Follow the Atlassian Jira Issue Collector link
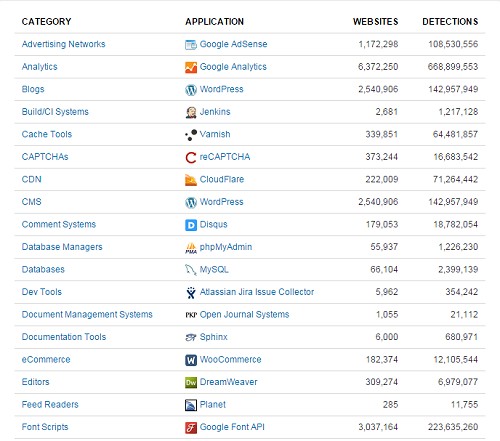Screen dimensions: 500x441 (257, 292)
